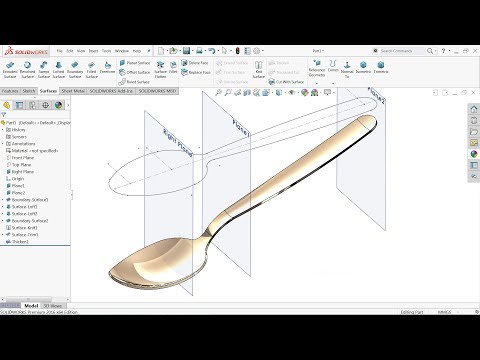Select the Knit Surface tool
The width and height of the screenshot is (480, 360).
(x=258, y=69)
